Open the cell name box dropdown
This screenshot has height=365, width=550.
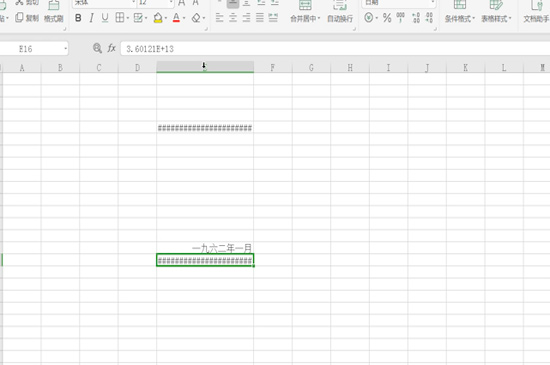click(66, 49)
